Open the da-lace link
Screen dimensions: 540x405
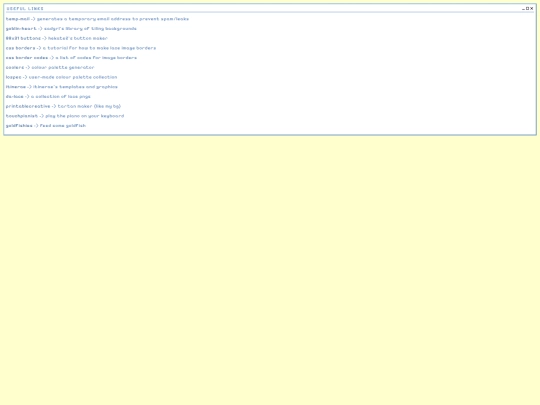click(x=15, y=96)
